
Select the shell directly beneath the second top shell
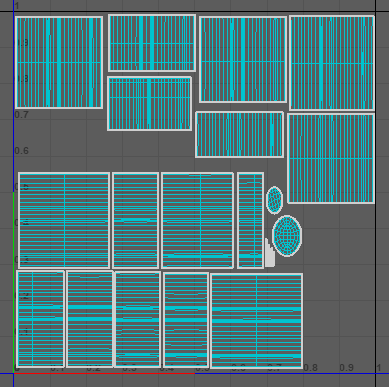[x=149, y=103]
